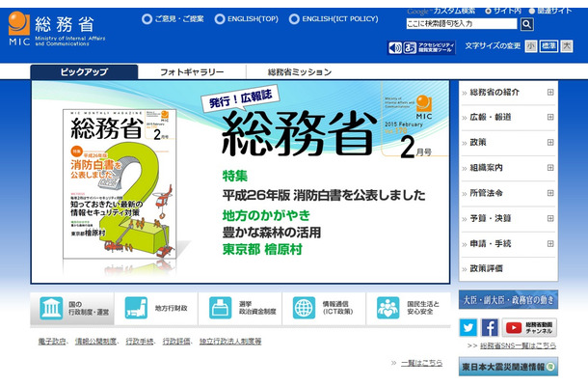Open the ENGLISH(TOP) link

pyautogui.click(x=247, y=18)
